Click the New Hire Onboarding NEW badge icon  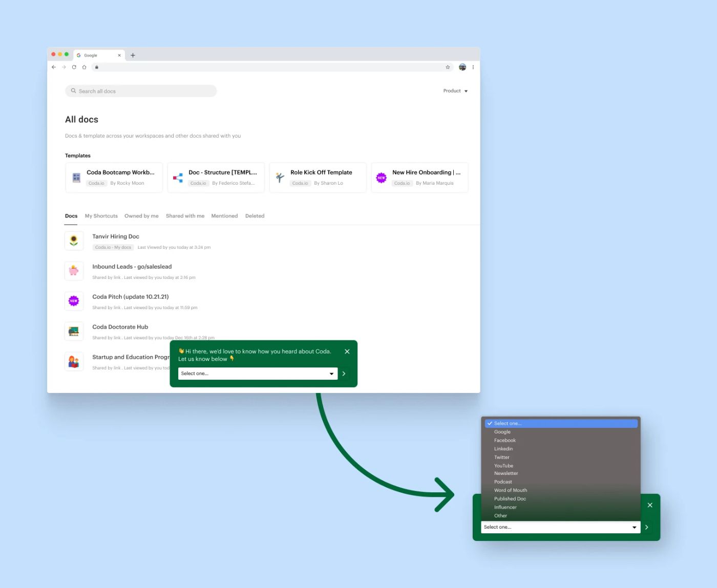pyautogui.click(x=382, y=178)
